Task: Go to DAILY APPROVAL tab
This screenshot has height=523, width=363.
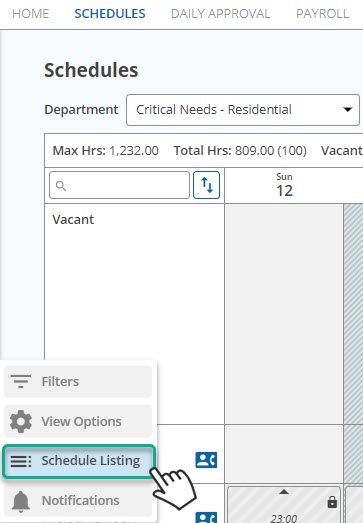Action: (x=220, y=14)
